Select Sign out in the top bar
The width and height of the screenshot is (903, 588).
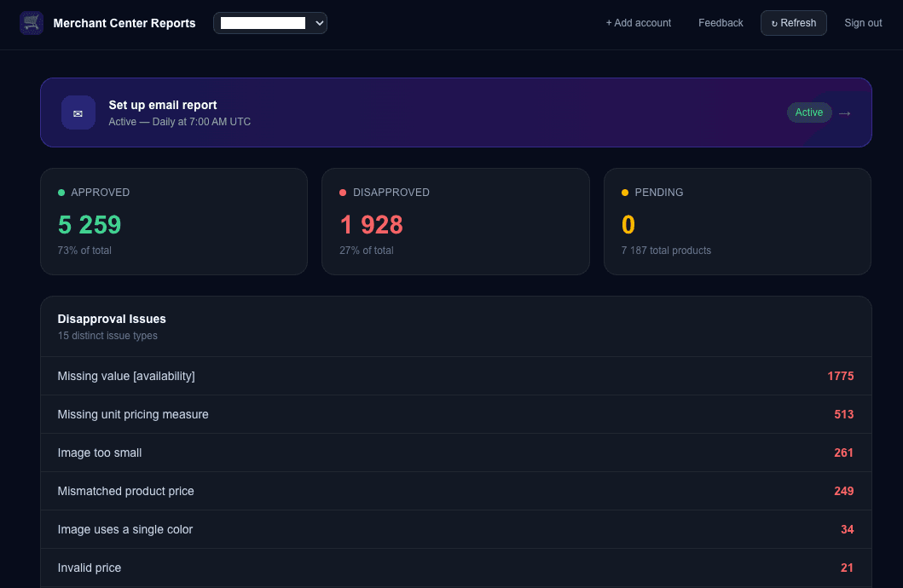862,23
